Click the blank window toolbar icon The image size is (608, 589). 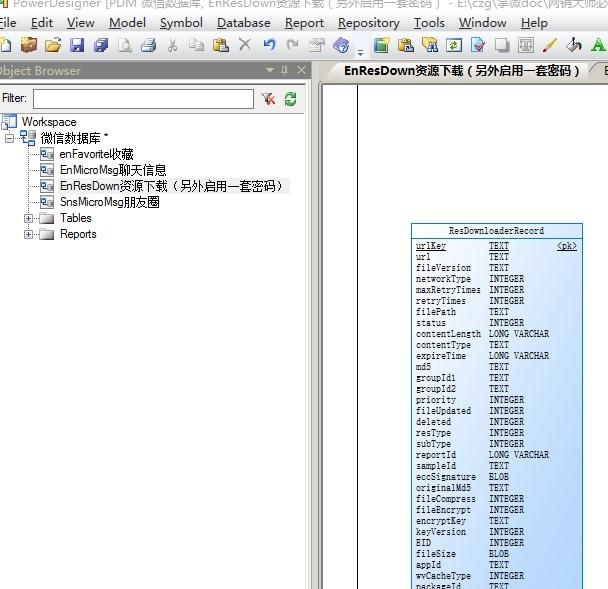coord(502,45)
